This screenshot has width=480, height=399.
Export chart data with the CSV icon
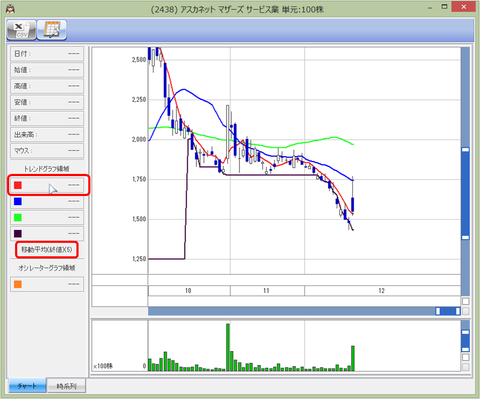[x=21, y=30]
